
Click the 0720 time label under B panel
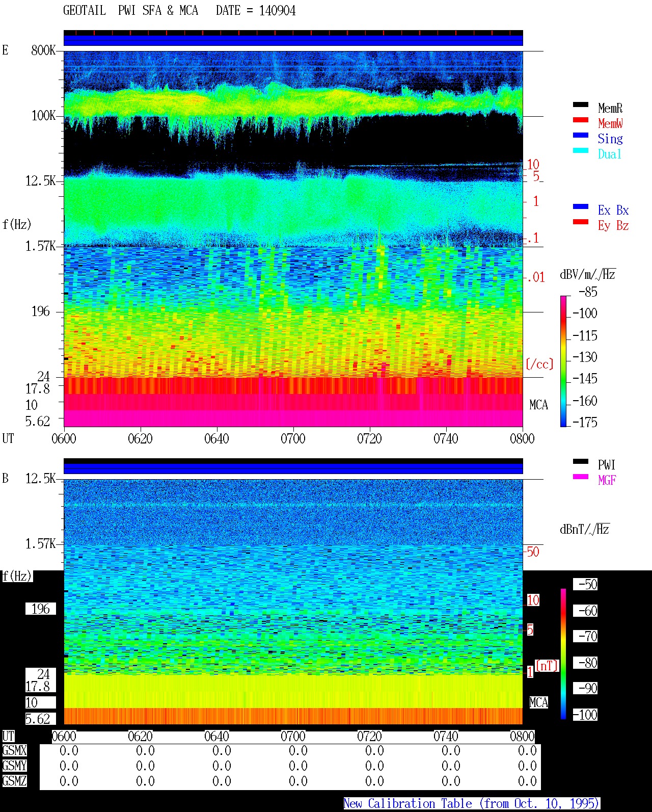tap(369, 736)
